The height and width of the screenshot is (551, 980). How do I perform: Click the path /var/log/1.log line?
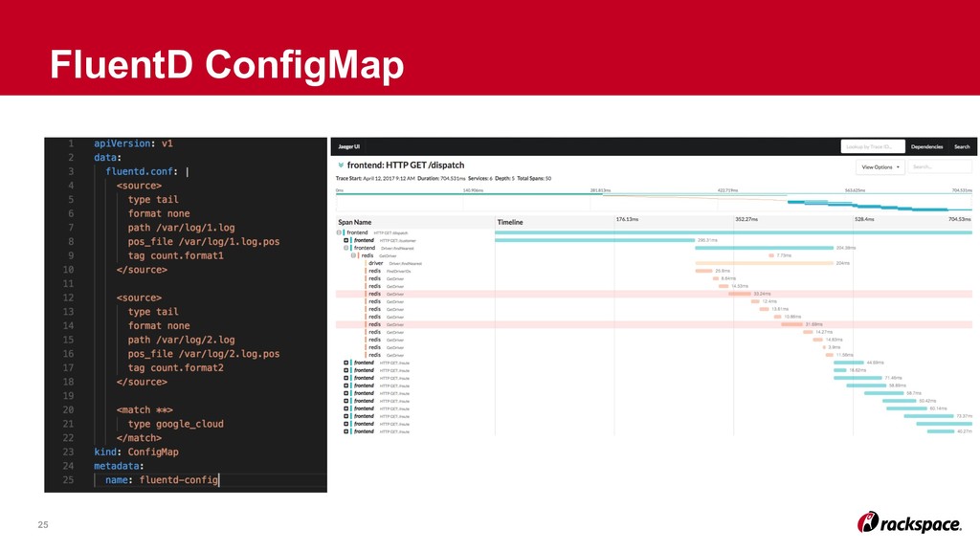181,228
